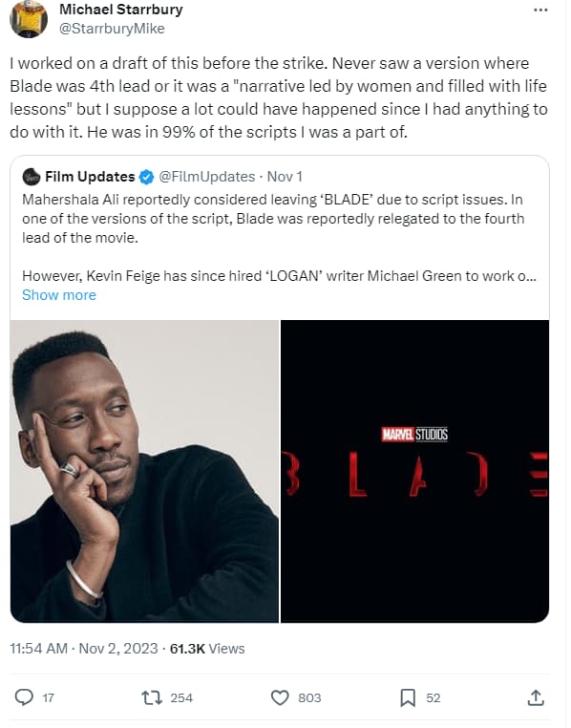Open the portrait photo thumbnail of man
571x728 pixels.
point(144,471)
